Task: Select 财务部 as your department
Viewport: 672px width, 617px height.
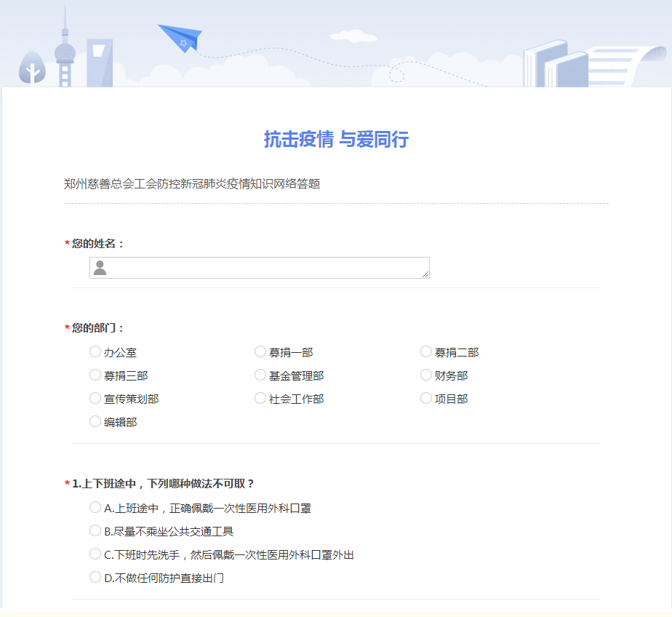Action: pyautogui.click(x=426, y=375)
